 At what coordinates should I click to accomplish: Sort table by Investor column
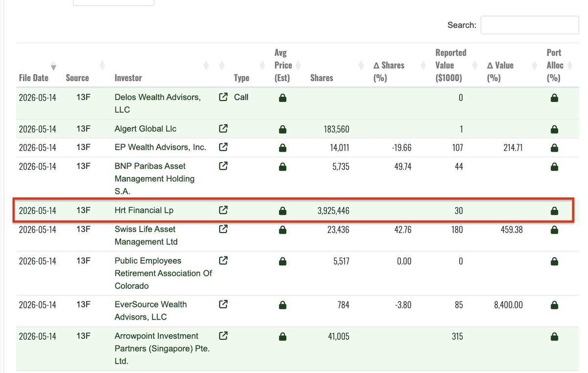[x=128, y=78]
